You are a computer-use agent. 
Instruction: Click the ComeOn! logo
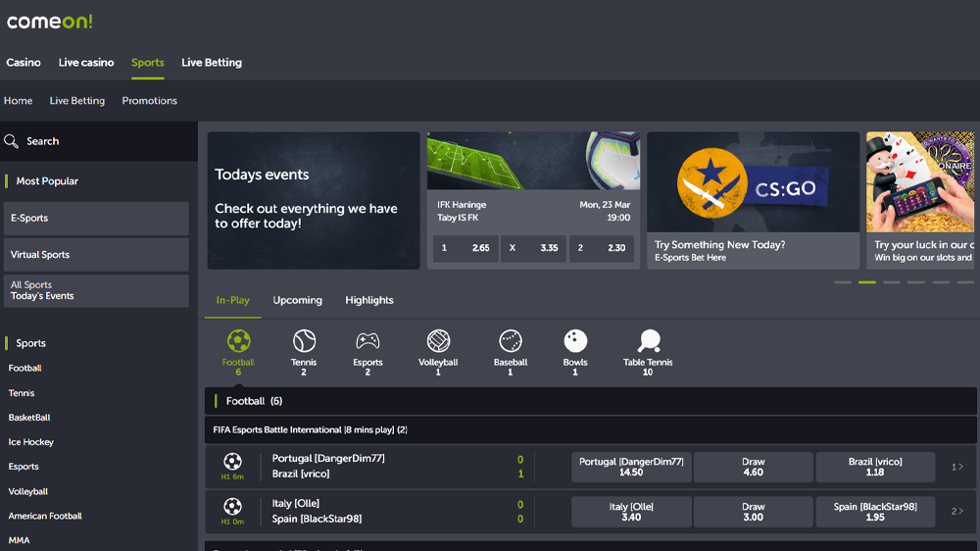tap(49, 22)
